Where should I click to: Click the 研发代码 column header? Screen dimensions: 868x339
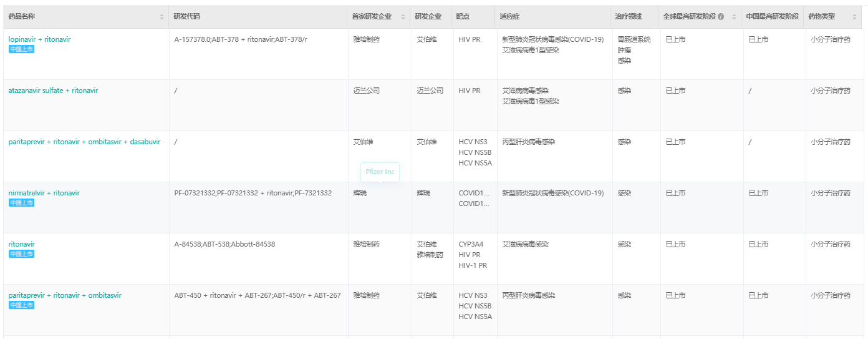tap(187, 17)
